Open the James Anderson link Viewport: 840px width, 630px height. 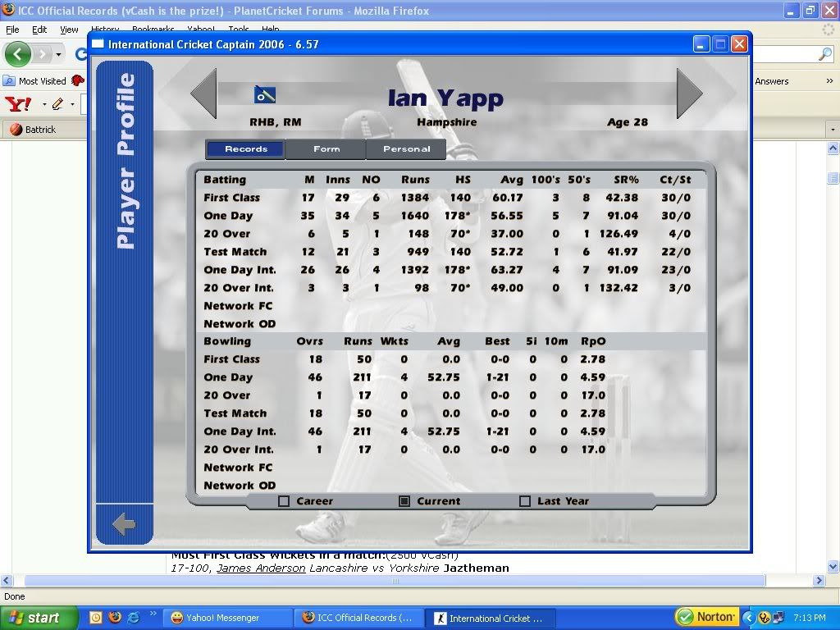coord(261,568)
